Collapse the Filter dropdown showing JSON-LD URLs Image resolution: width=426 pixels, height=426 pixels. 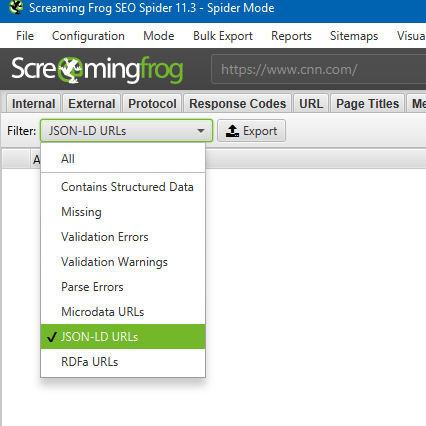click(x=126, y=131)
